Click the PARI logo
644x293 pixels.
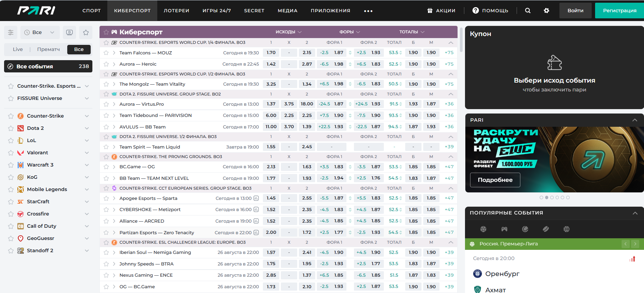click(x=36, y=11)
